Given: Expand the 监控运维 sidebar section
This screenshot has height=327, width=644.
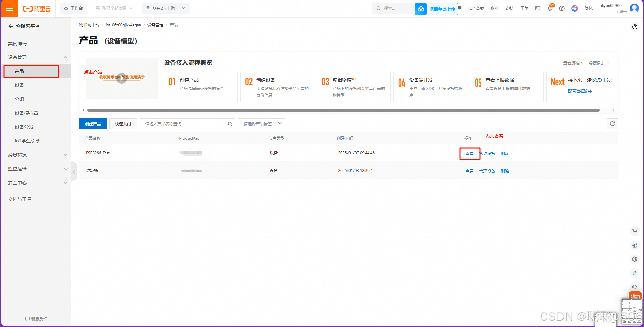Looking at the screenshot, I should coord(36,169).
